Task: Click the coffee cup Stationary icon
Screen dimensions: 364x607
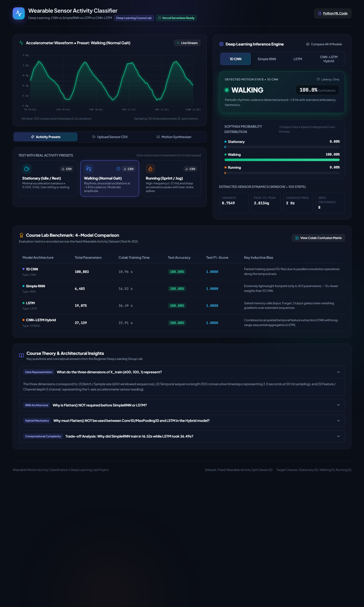Action: (27, 169)
